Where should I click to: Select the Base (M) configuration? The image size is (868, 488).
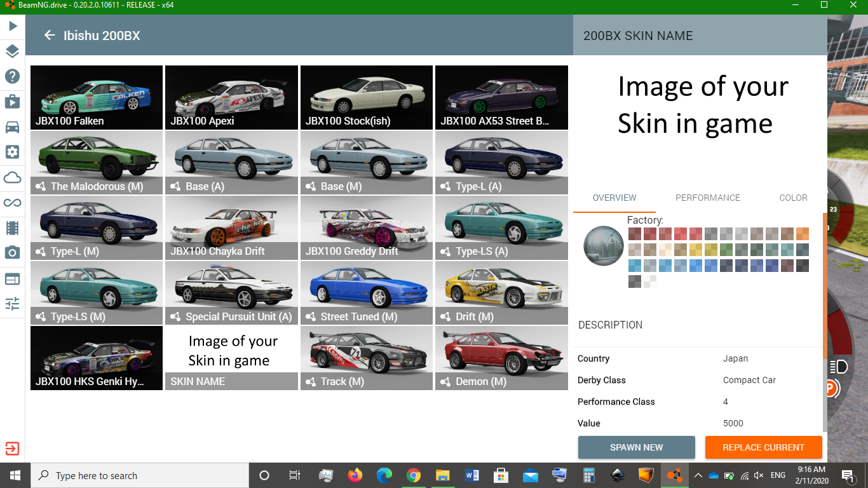coord(367,163)
